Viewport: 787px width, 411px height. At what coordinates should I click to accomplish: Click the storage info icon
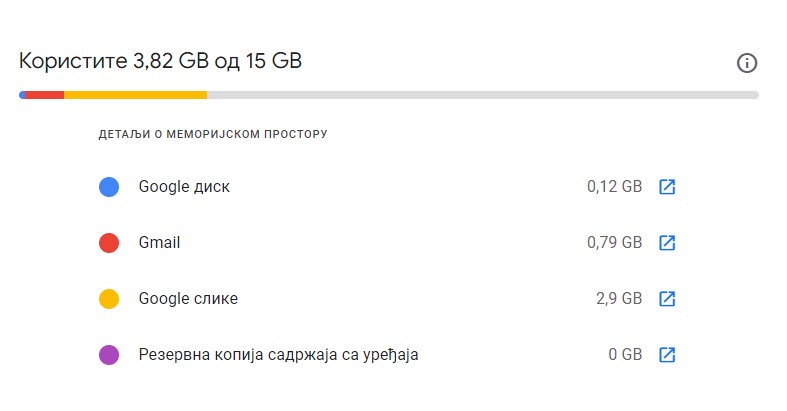(x=746, y=63)
